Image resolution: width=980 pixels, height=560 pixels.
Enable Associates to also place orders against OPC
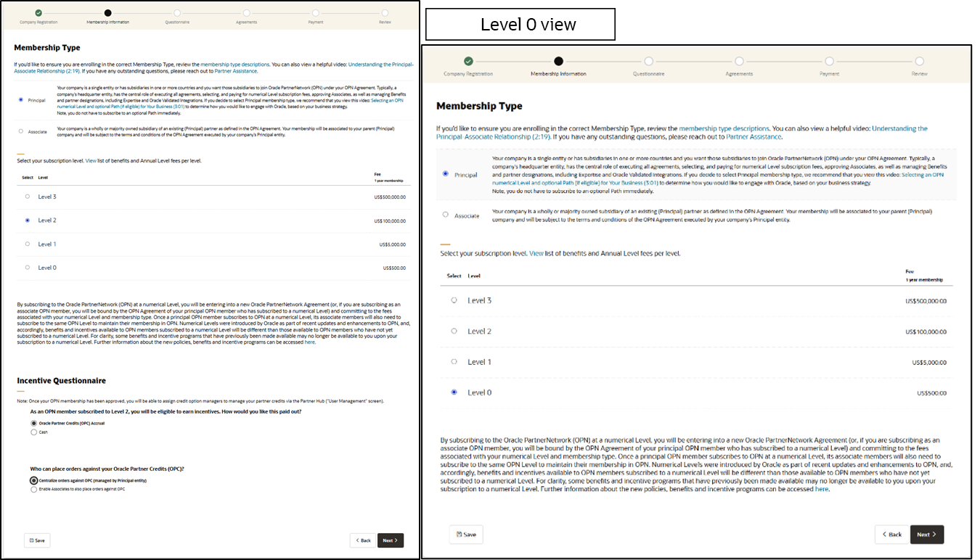click(34, 490)
